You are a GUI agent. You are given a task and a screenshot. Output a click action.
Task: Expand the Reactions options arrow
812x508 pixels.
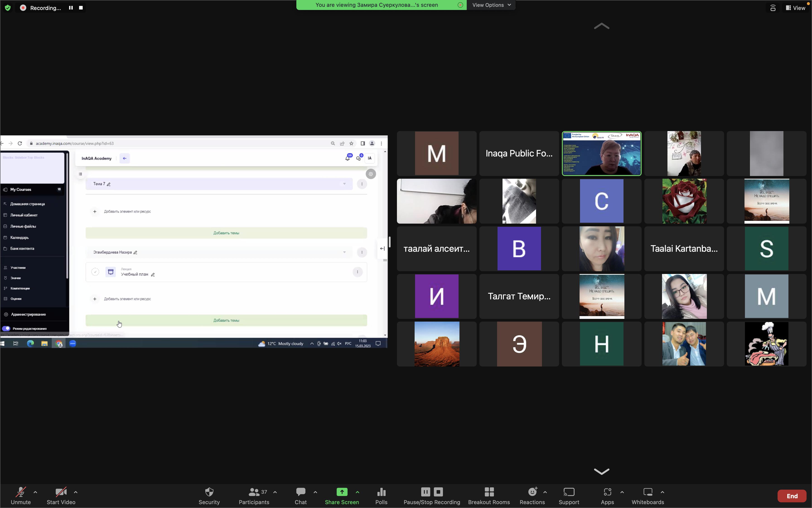[545, 492]
